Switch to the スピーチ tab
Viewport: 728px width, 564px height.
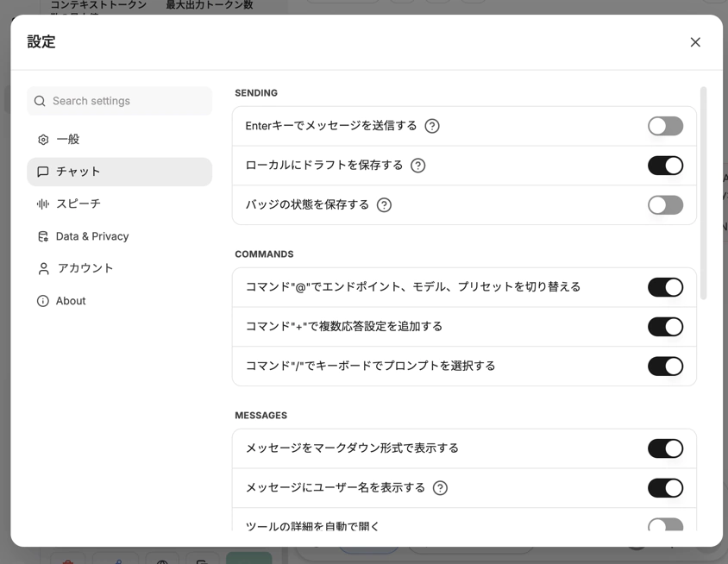119,204
